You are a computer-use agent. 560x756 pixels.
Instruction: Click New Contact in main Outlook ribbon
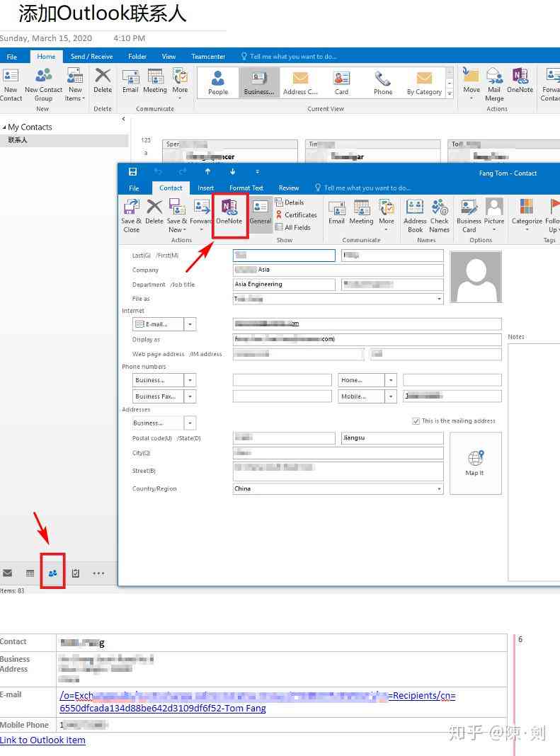click(x=11, y=85)
